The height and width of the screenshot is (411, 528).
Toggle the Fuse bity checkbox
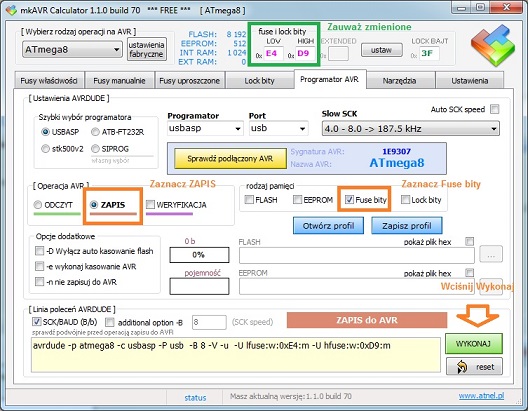pos(350,200)
